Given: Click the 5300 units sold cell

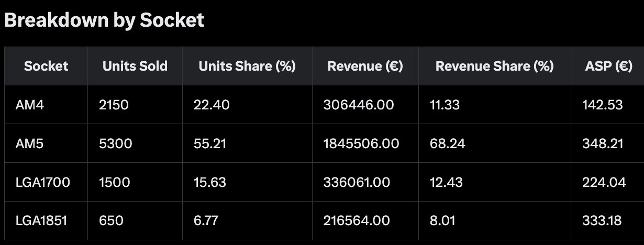Looking at the screenshot, I should (135, 143).
